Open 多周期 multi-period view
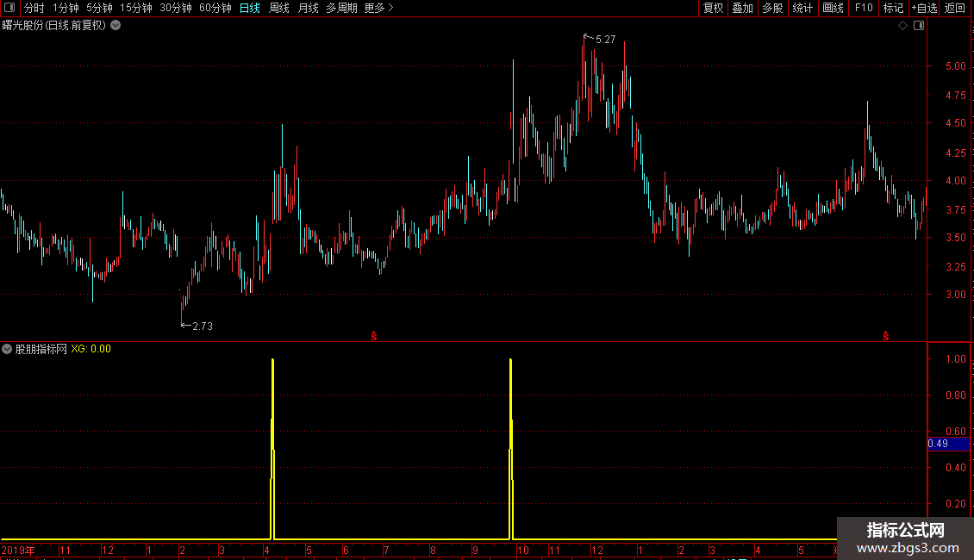 [x=341, y=8]
